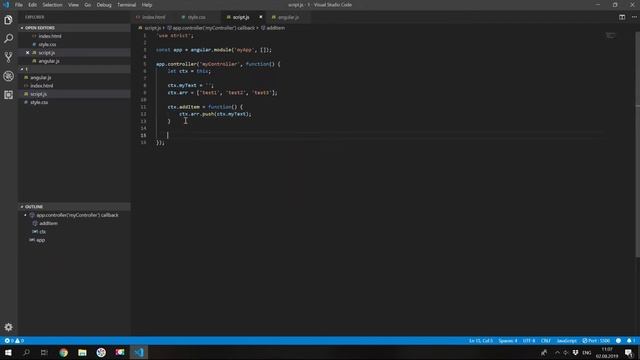Click the VS Code logo in title bar
The image size is (640, 360).
[6, 5]
